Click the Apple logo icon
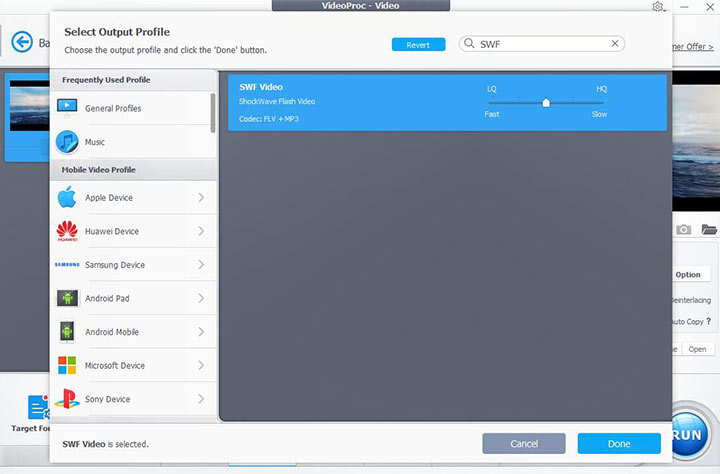 click(x=67, y=197)
